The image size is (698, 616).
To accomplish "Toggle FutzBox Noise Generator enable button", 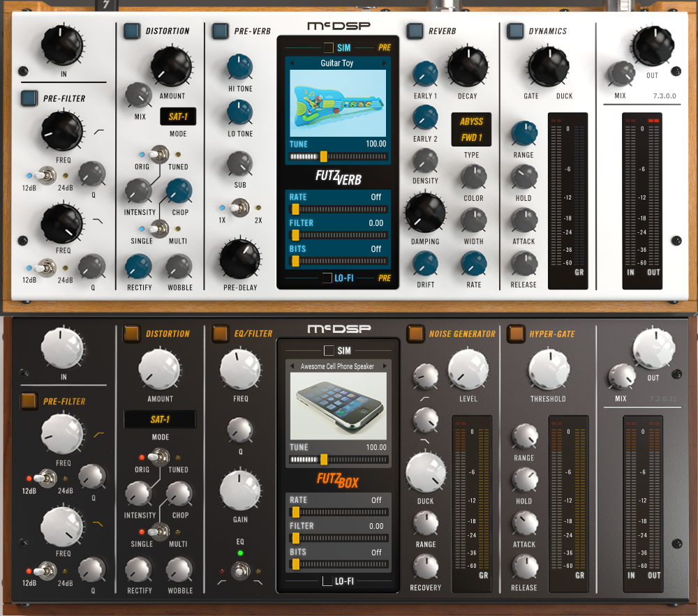I will click(415, 333).
